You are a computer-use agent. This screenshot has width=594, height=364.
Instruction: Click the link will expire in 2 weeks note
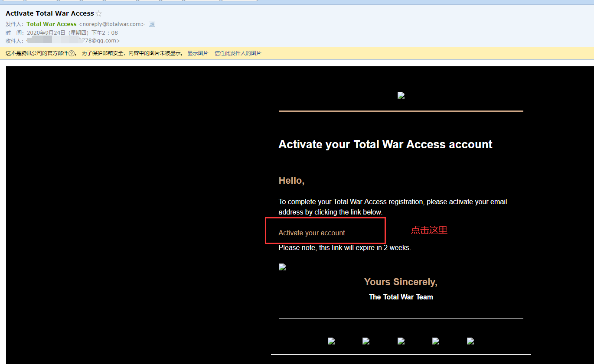pos(345,248)
